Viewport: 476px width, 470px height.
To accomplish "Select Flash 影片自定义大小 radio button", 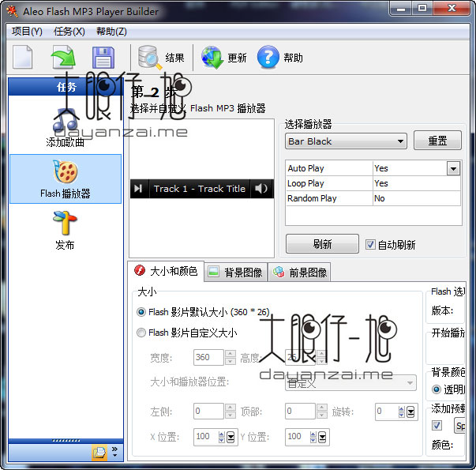I will 141,333.
